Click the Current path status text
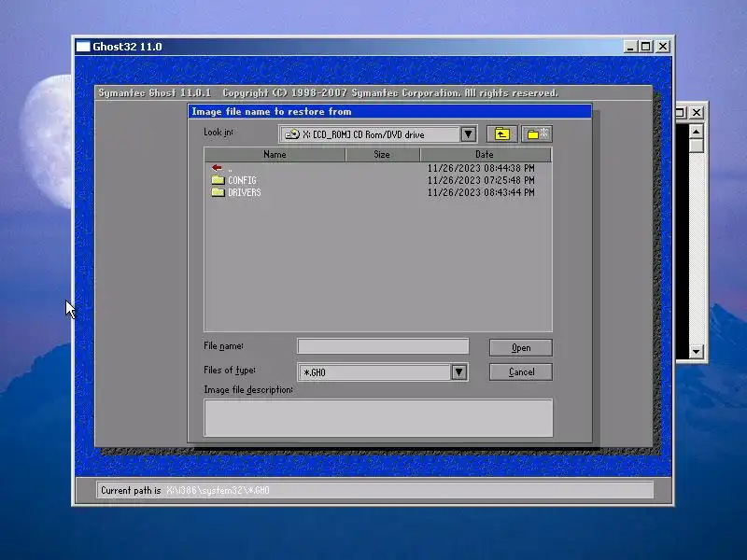This screenshot has height=560, width=747. [185, 490]
